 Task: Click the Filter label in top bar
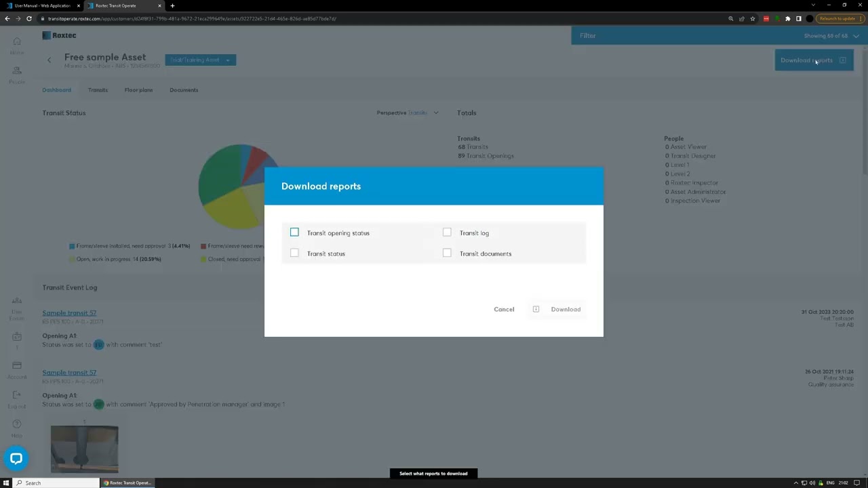click(587, 35)
